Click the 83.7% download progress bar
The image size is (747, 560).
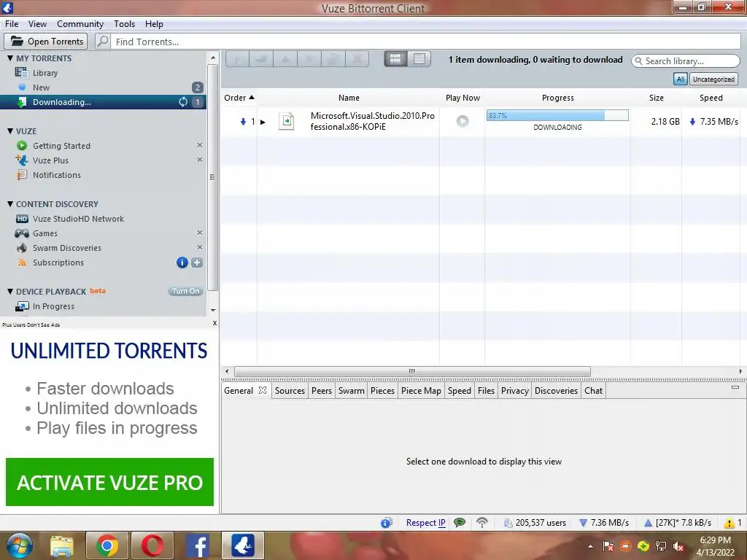pos(557,116)
